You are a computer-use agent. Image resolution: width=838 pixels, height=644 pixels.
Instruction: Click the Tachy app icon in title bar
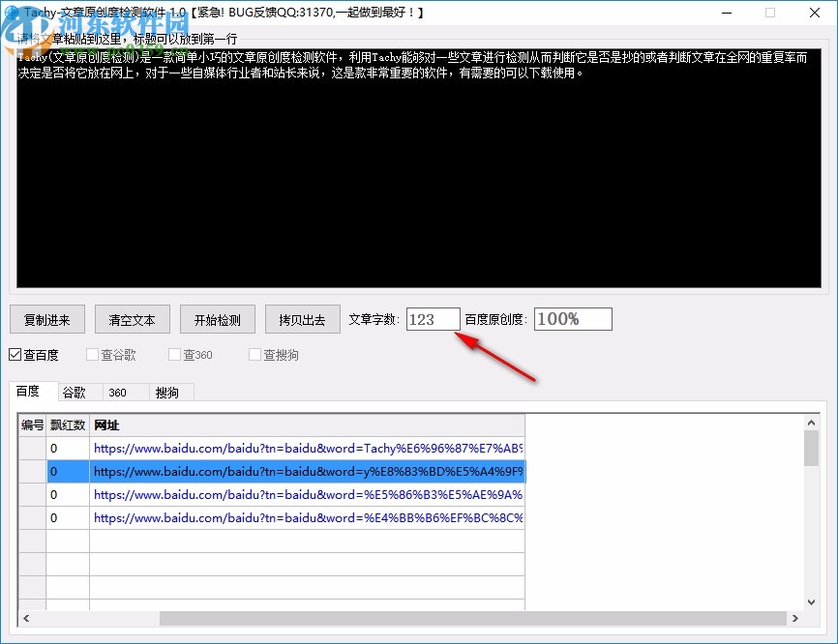tap(12, 13)
